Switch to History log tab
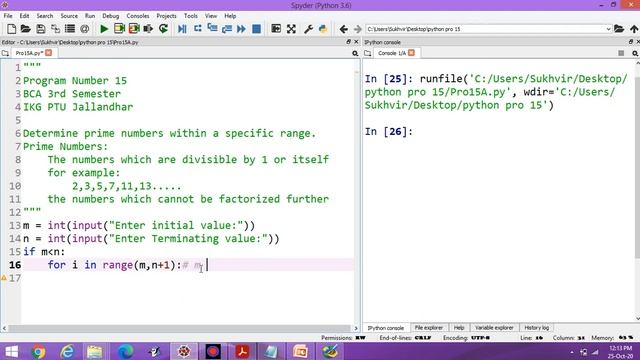This screenshot has width=640, height=360. [x=536, y=328]
